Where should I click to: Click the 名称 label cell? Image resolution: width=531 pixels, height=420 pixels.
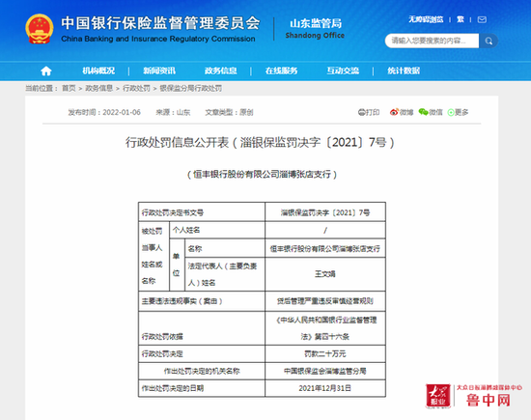point(225,248)
